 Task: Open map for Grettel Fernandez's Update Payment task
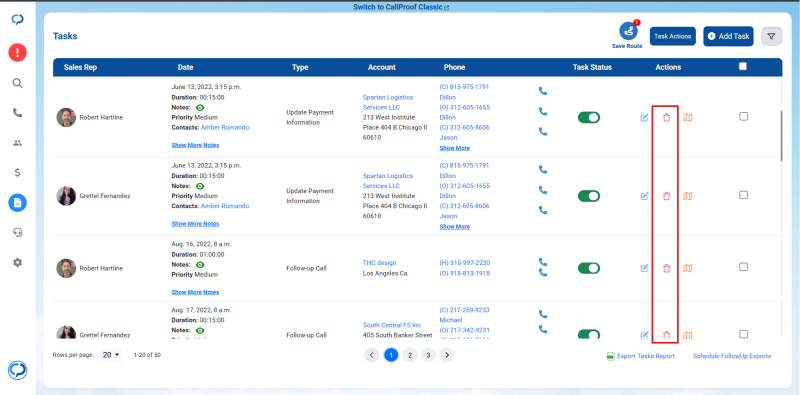[688, 196]
